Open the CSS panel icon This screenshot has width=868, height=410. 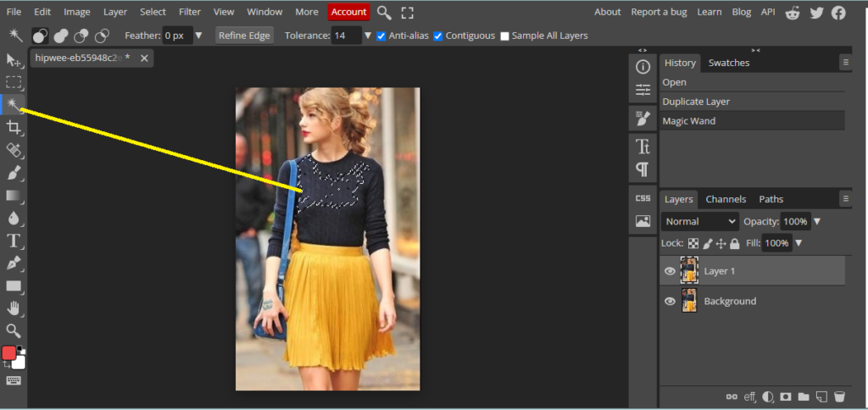(x=643, y=198)
